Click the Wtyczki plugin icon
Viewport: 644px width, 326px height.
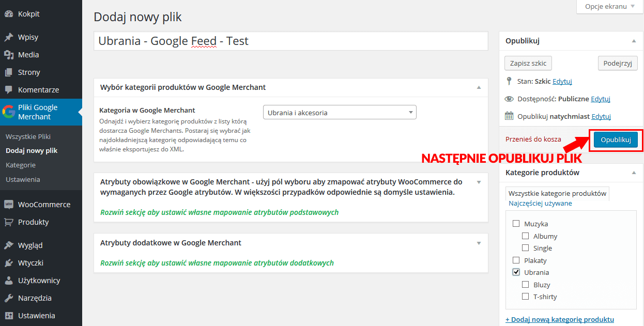[8, 263]
